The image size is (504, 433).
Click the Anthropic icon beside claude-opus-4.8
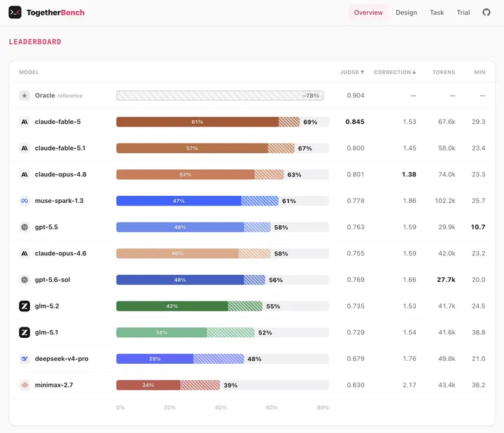[x=24, y=174]
